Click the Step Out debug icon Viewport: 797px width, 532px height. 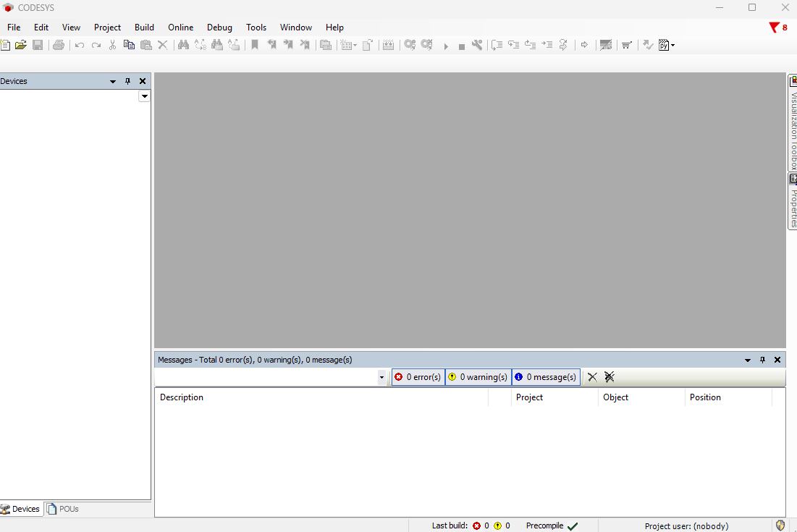(530, 45)
